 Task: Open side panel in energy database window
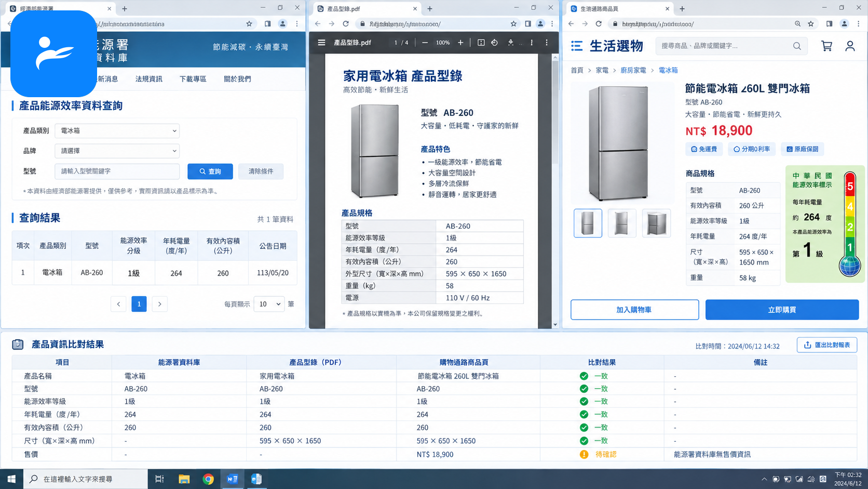click(x=267, y=24)
